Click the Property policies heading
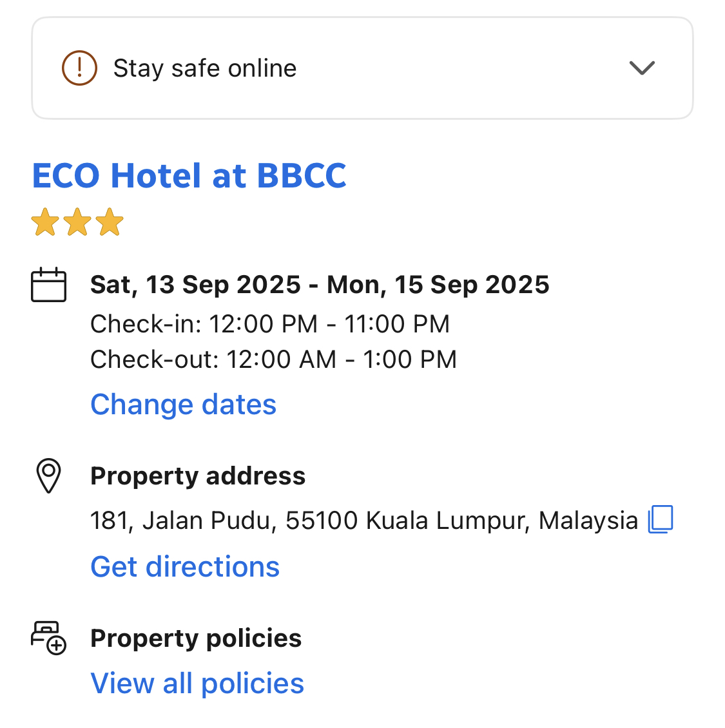Screen dimensions: 725x728 (196, 638)
